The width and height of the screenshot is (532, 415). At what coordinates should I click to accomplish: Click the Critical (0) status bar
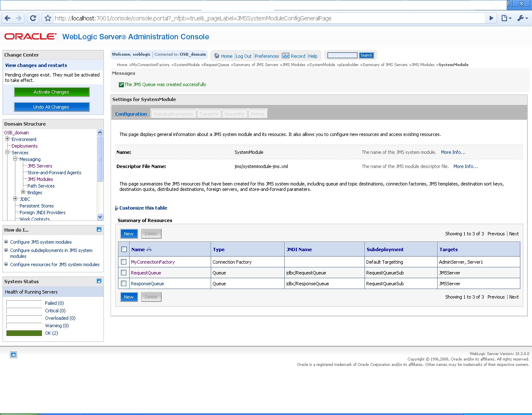coord(24,311)
